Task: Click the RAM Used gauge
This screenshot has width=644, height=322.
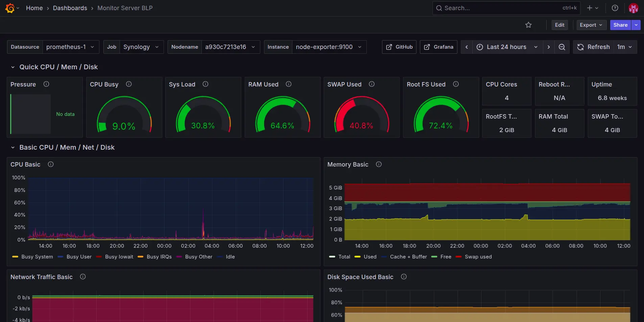Action: (282, 114)
